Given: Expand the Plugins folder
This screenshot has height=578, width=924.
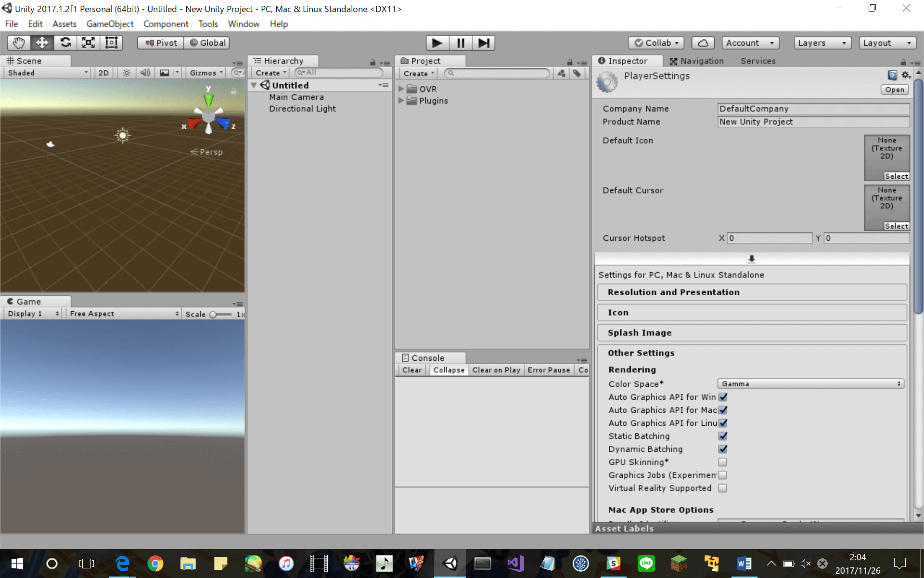Looking at the screenshot, I should pos(401,101).
